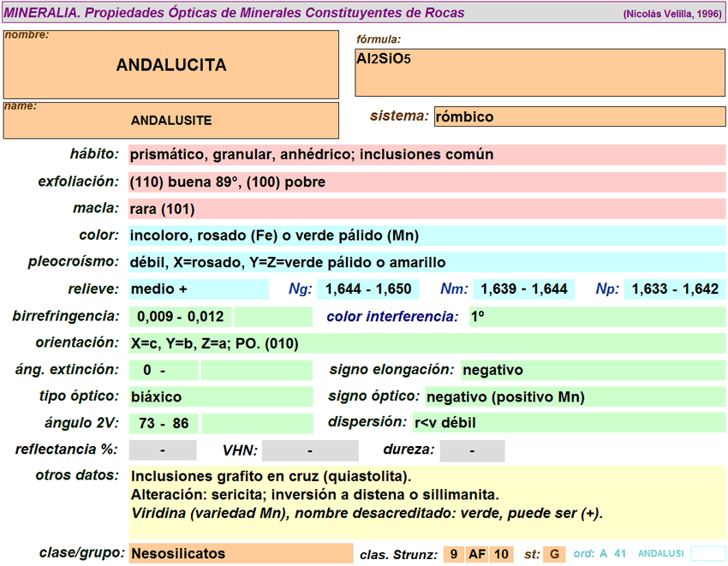Screen dimensions: 728x566
Task: Select the English name field ANDALUSITE
Action: (x=171, y=121)
